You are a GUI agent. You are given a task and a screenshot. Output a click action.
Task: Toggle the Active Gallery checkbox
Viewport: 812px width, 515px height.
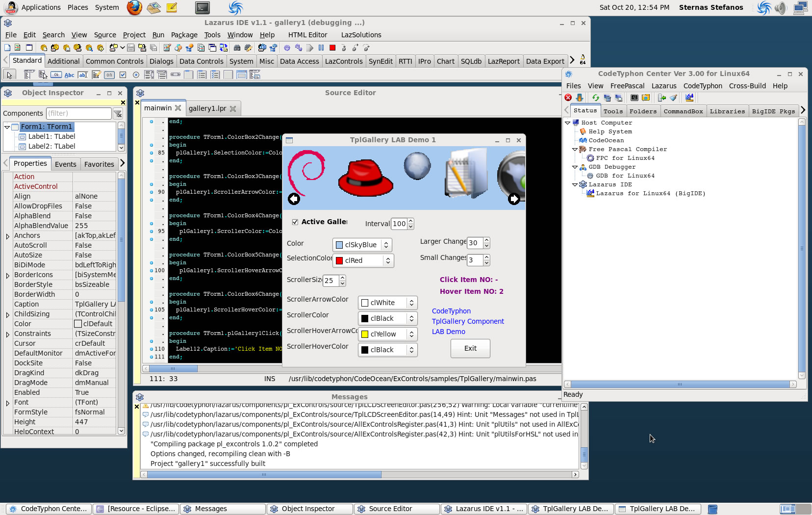[x=295, y=222]
